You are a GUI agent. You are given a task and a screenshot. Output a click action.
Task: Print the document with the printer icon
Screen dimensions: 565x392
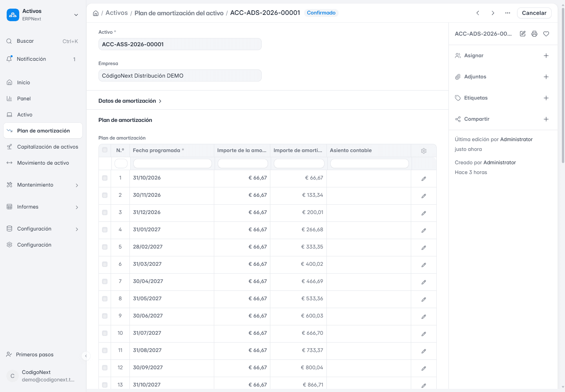(x=534, y=34)
